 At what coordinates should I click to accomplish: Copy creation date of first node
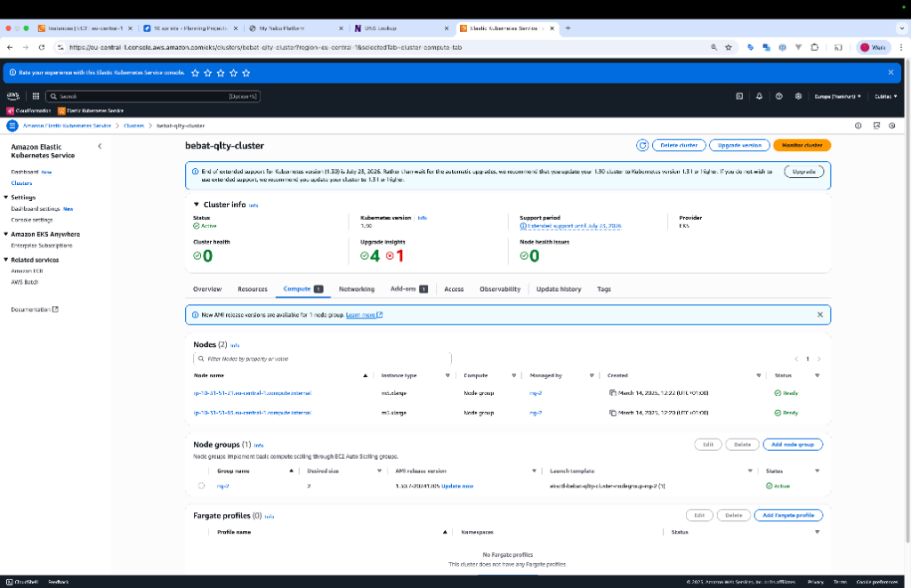pyautogui.click(x=612, y=393)
